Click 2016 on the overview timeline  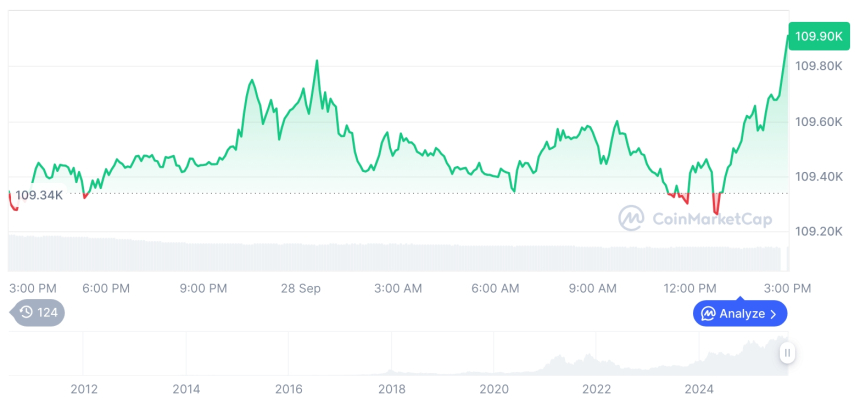coord(288,388)
